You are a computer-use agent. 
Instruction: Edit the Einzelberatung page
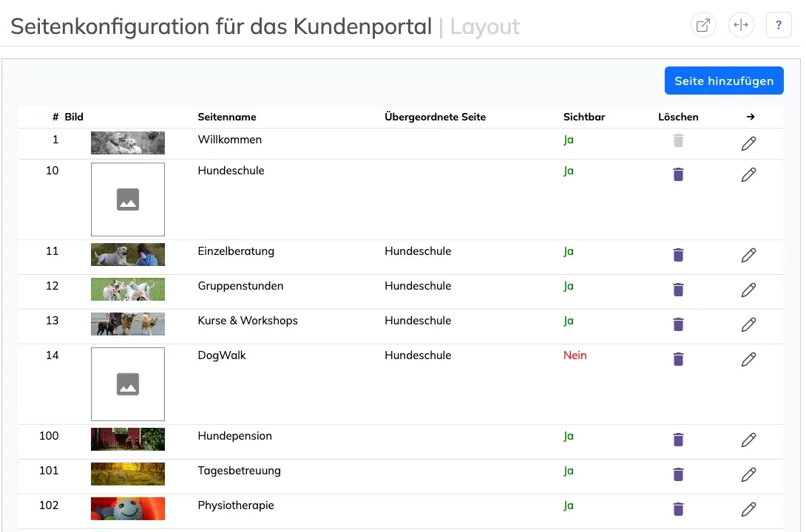748,255
